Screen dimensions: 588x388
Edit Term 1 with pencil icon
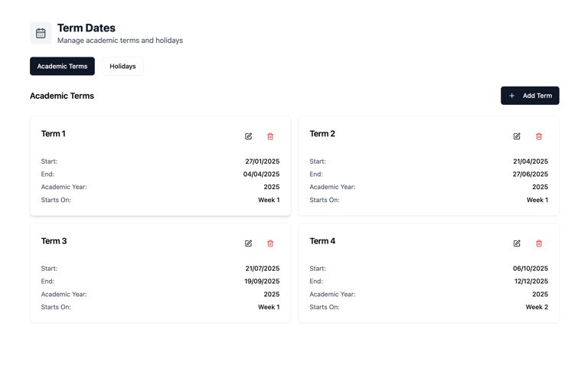[248, 136]
